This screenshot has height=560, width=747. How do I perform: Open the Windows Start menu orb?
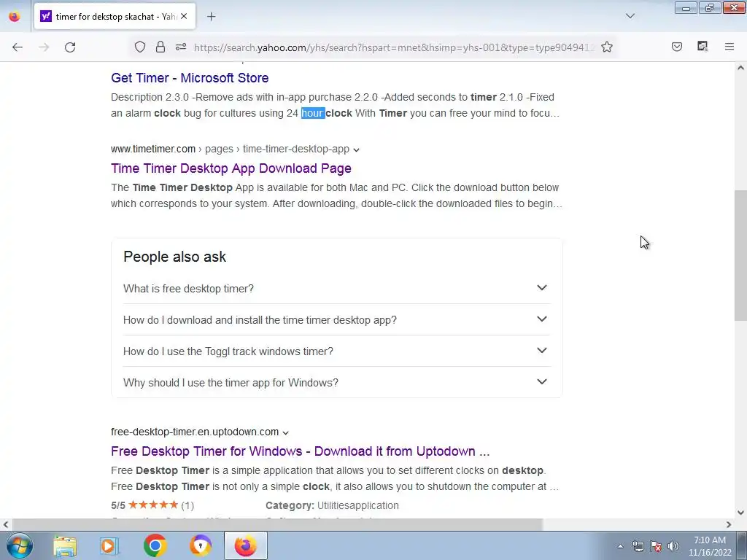pyautogui.click(x=20, y=545)
